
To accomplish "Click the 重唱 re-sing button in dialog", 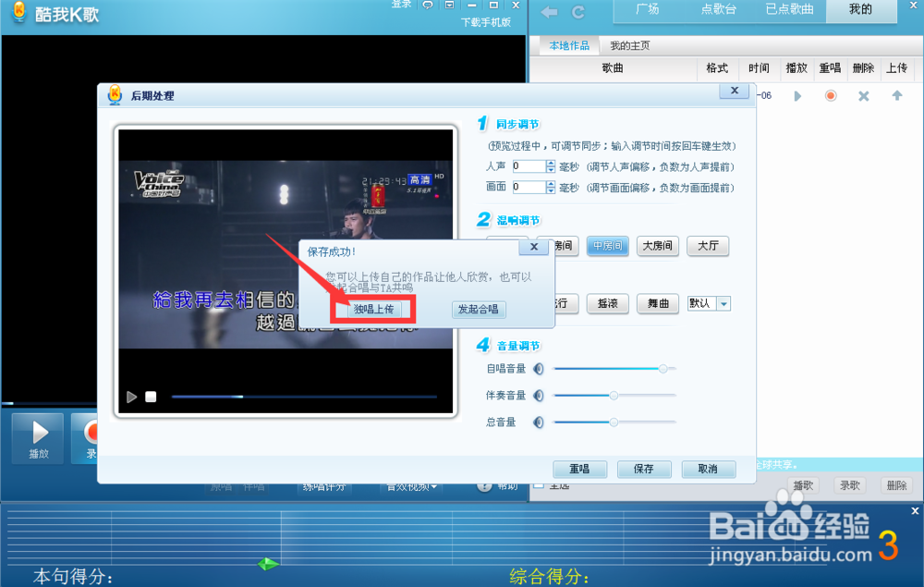I will click(x=579, y=469).
